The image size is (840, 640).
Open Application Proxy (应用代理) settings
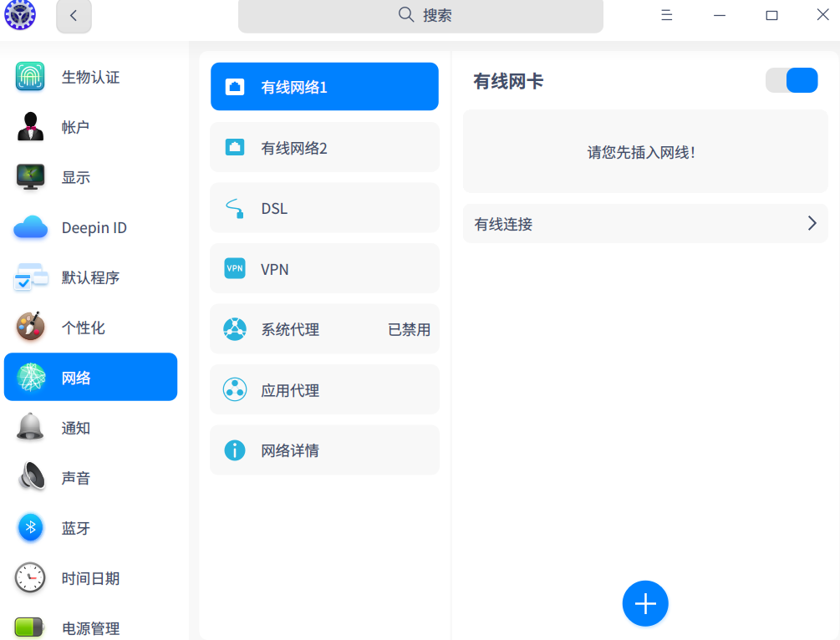324,389
